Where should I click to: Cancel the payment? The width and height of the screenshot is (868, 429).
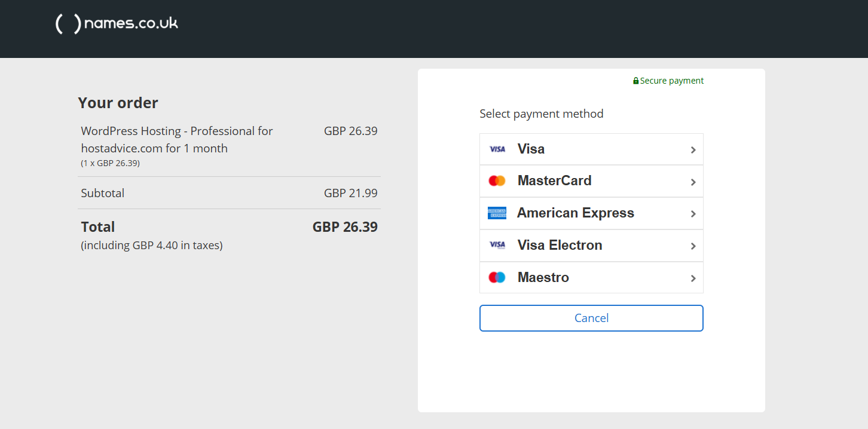click(x=591, y=318)
